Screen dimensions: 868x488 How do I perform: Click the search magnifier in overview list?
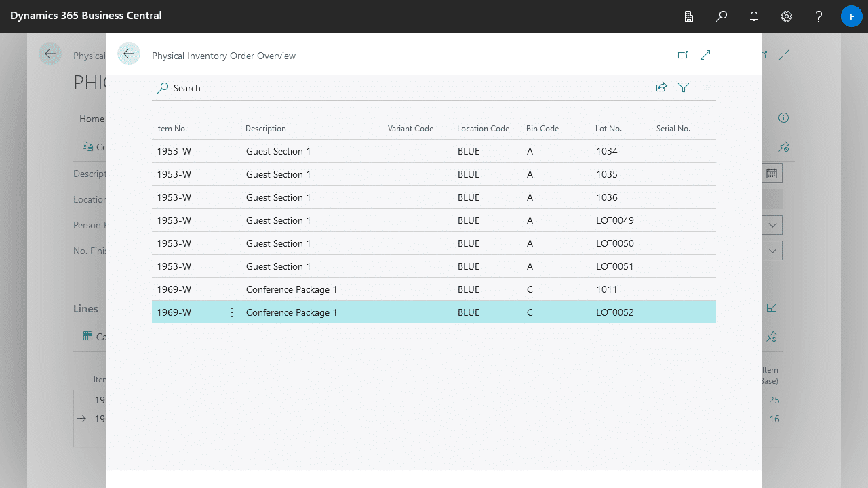tap(163, 88)
